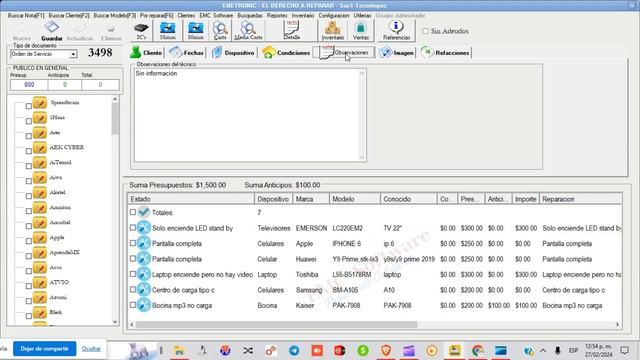Viewport: 640px width, 360px height.
Task: Click status icon of Kaiser bocina row
Action: [144, 305]
